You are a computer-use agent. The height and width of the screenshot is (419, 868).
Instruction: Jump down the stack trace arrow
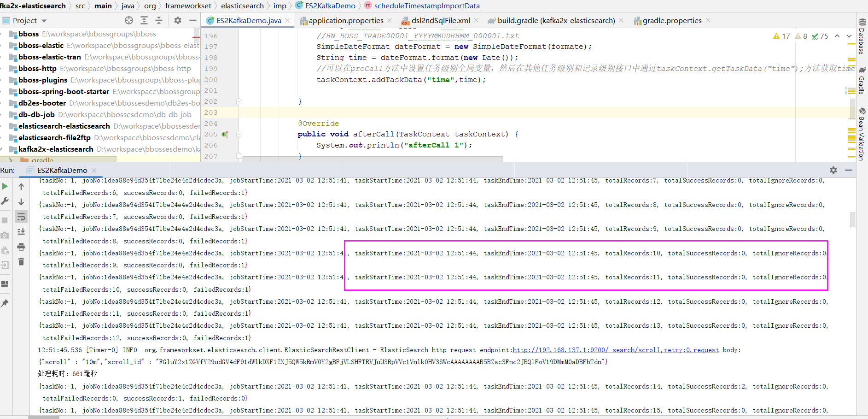tap(21, 201)
